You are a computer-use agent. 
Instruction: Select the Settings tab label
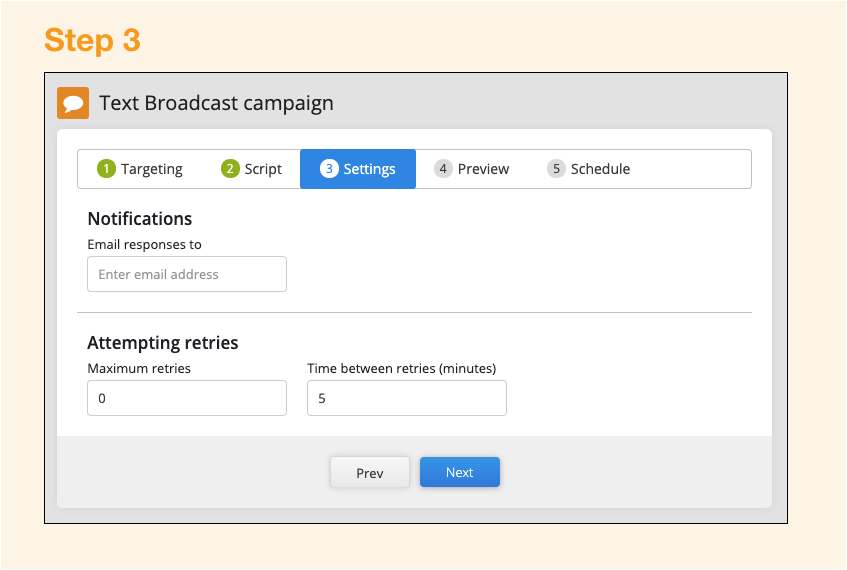[x=369, y=169]
